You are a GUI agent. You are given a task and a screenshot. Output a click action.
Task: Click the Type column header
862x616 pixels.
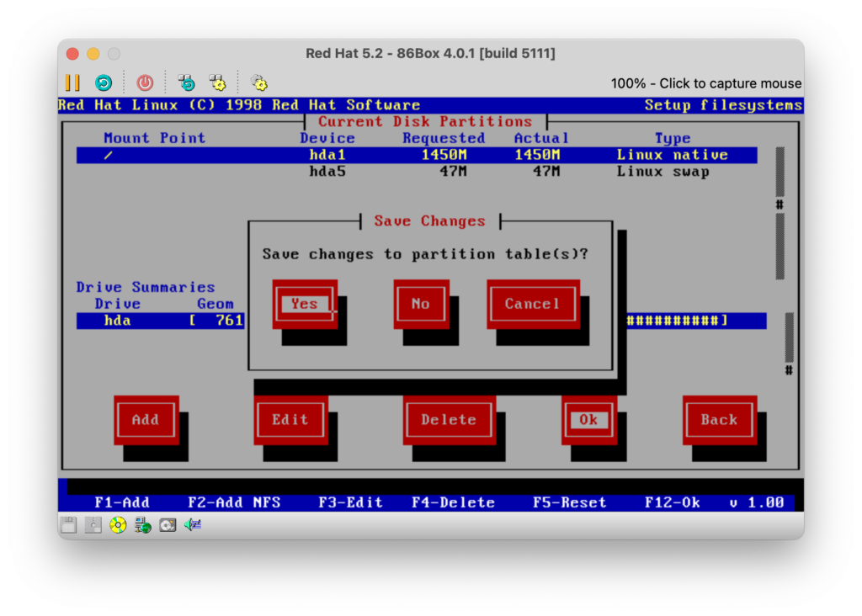click(673, 138)
